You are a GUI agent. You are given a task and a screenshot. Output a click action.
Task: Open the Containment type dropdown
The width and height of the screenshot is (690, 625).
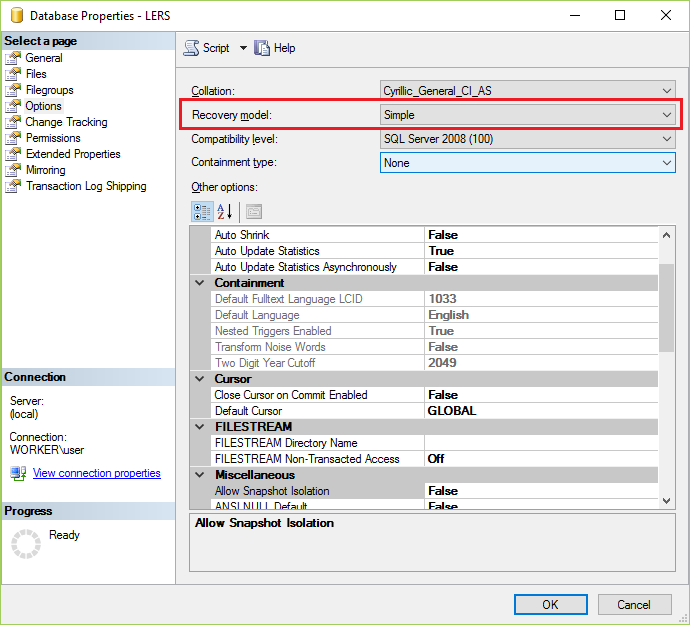[x=528, y=163]
